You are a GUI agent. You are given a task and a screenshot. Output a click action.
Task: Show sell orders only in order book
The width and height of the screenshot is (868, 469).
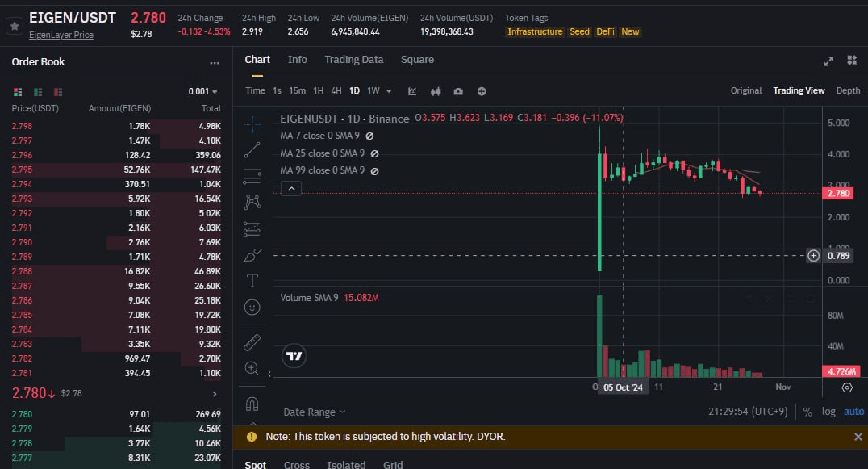pos(57,92)
